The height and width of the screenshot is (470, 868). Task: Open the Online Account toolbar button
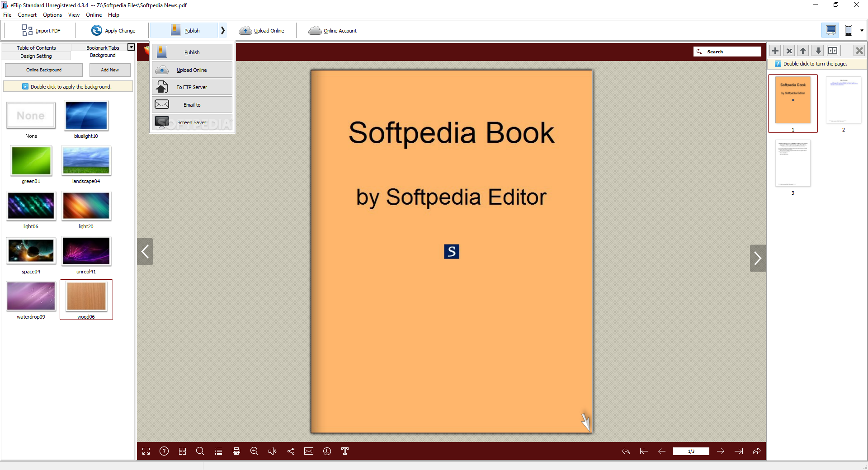tap(332, 31)
